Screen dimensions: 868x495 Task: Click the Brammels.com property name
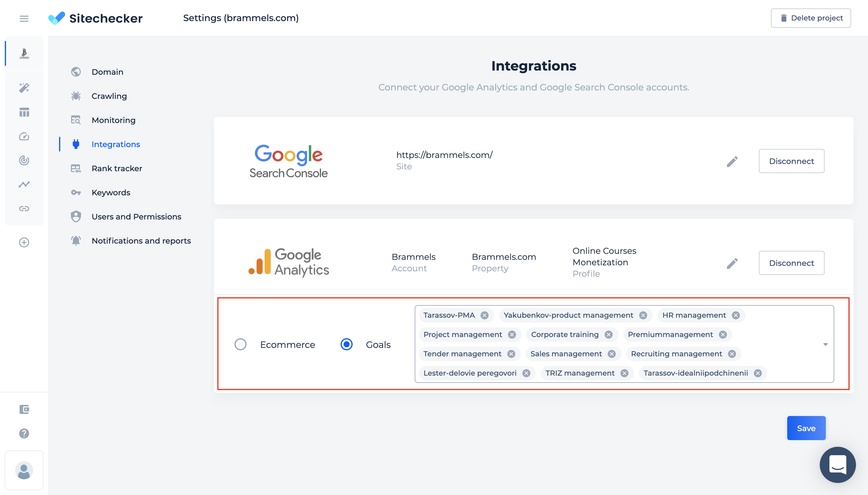pos(504,257)
